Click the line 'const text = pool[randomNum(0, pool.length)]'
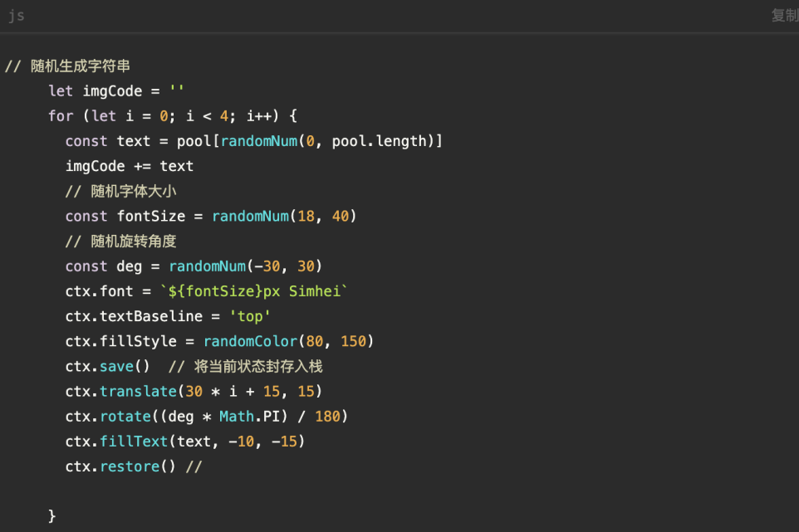This screenshot has width=799, height=532. coord(254,141)
